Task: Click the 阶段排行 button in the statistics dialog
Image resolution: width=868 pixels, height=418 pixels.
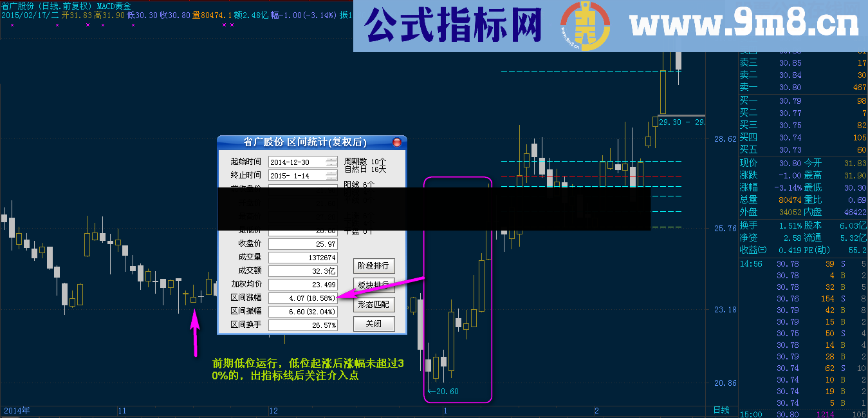Action: [374, 266]
